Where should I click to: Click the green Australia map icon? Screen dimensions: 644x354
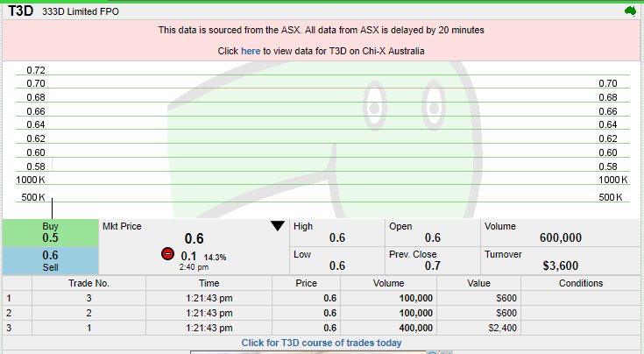(x=630, y=11)
